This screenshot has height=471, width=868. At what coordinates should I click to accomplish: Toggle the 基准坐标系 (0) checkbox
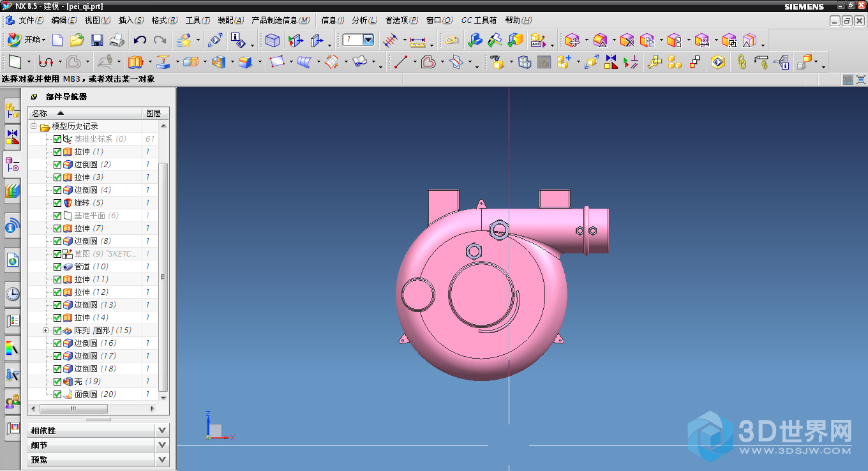[x=57, y=139]
